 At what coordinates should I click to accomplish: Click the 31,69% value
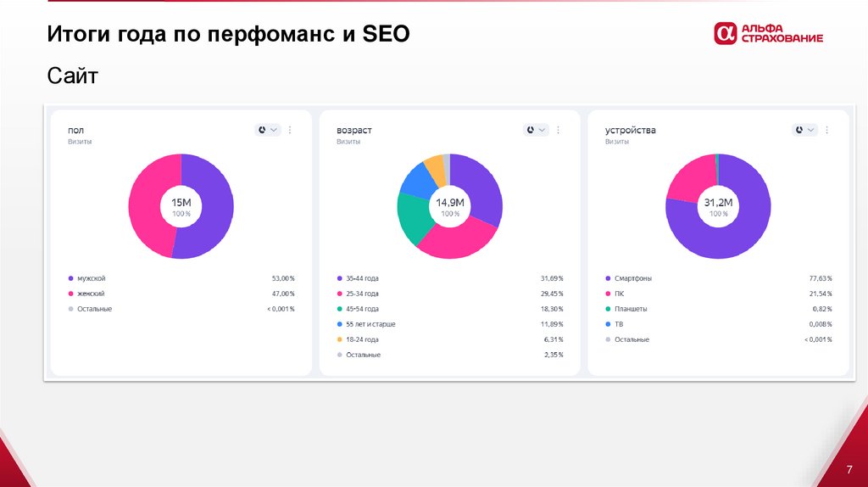pyautogui.click(x=552, y=278)
